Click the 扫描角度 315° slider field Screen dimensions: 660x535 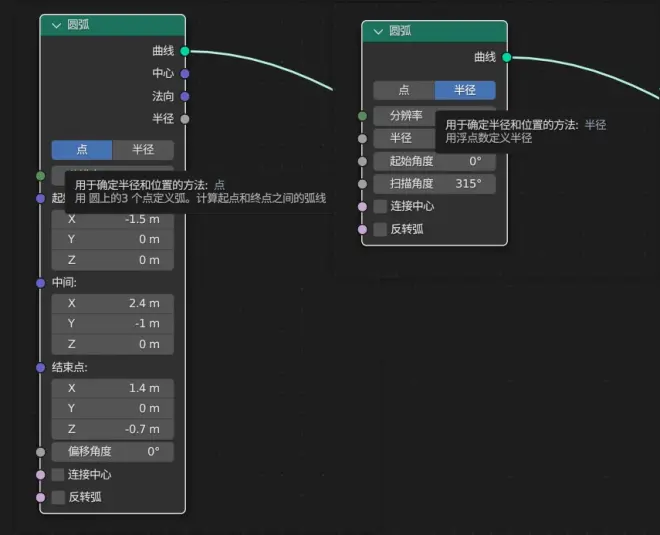click(434, 184)
